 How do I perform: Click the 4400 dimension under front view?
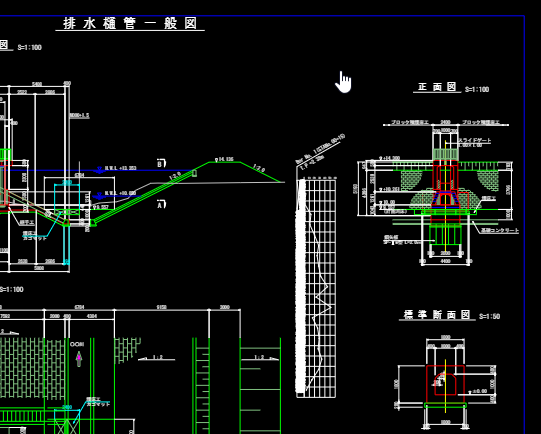(x=445, y=261)
